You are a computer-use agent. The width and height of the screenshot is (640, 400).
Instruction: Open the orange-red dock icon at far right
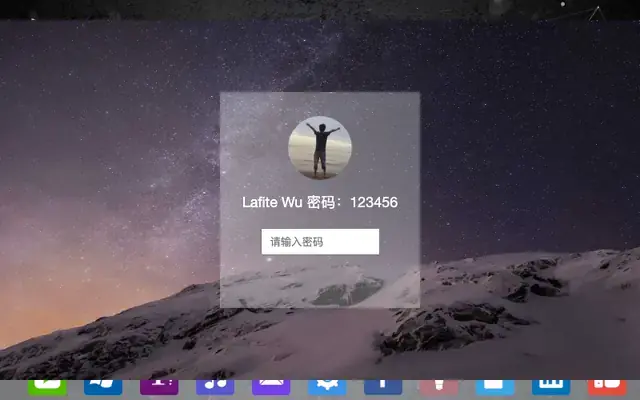tap(607, 387)
